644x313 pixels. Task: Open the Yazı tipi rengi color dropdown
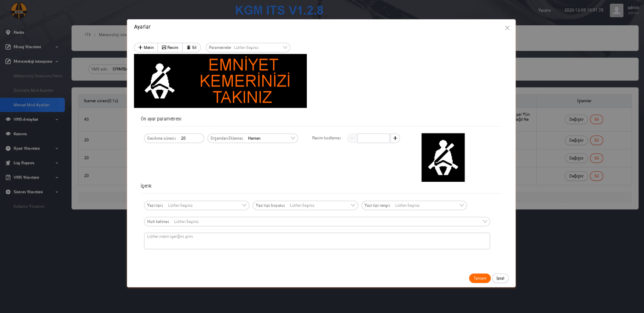[414, 205]
